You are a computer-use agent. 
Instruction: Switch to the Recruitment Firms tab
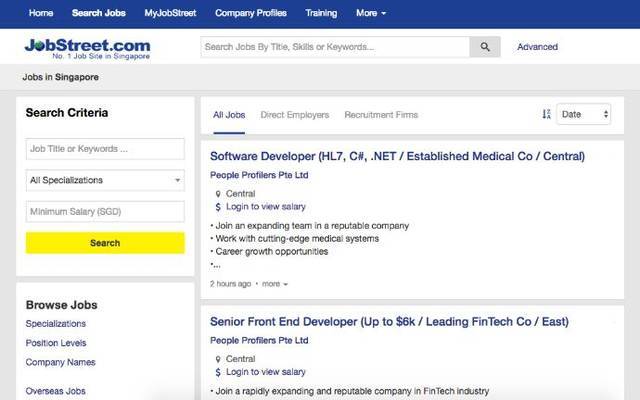[381, 115]
